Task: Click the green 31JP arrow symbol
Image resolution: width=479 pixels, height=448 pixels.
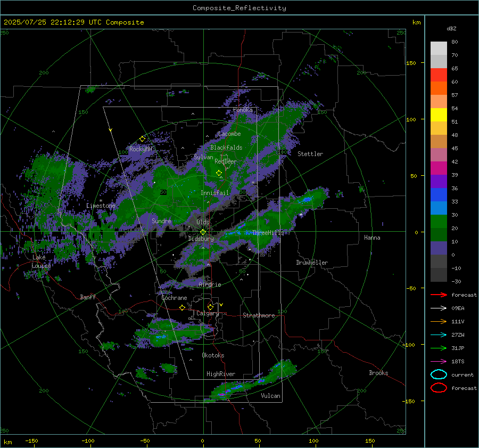Action: (x=439, y=348)
